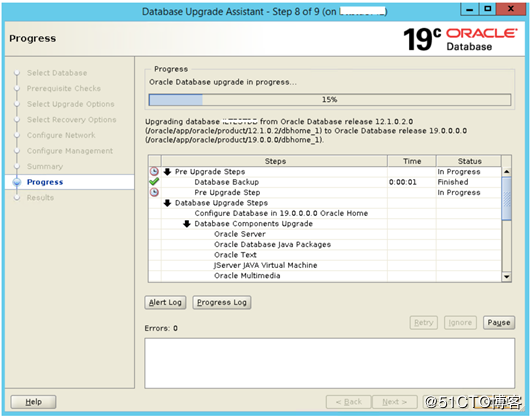This screenshot has width=532, height=419.
Task: Collapse Database Components Upgrade node
Action: 187,224
